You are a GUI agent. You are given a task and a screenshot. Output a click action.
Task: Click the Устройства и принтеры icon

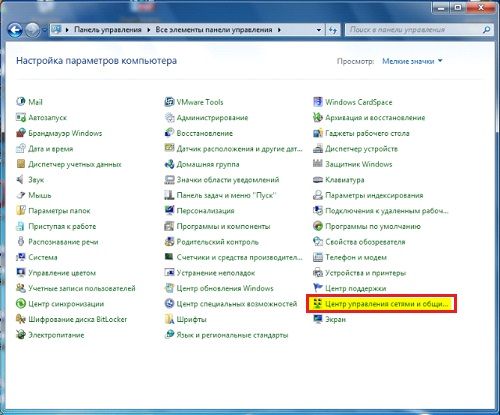tap(318, 273)
